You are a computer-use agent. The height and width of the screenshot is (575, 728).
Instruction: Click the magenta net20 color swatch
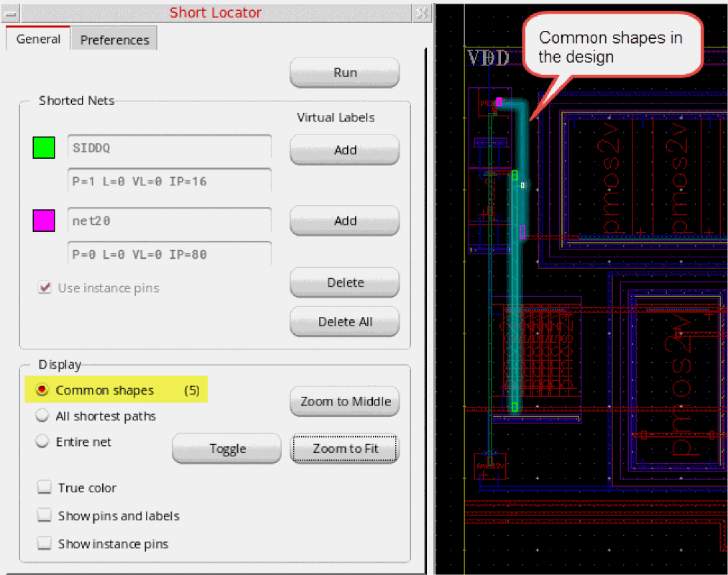tap(44, 221)
